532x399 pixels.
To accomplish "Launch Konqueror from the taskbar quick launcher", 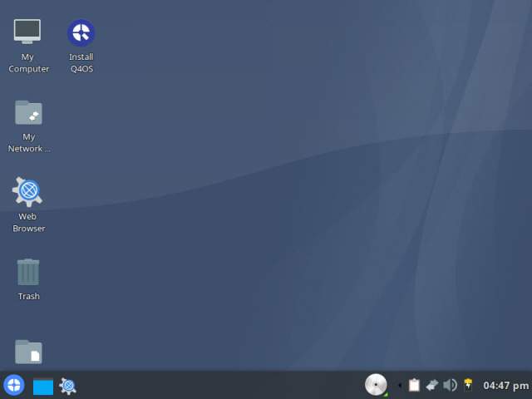I will [67, 386].
